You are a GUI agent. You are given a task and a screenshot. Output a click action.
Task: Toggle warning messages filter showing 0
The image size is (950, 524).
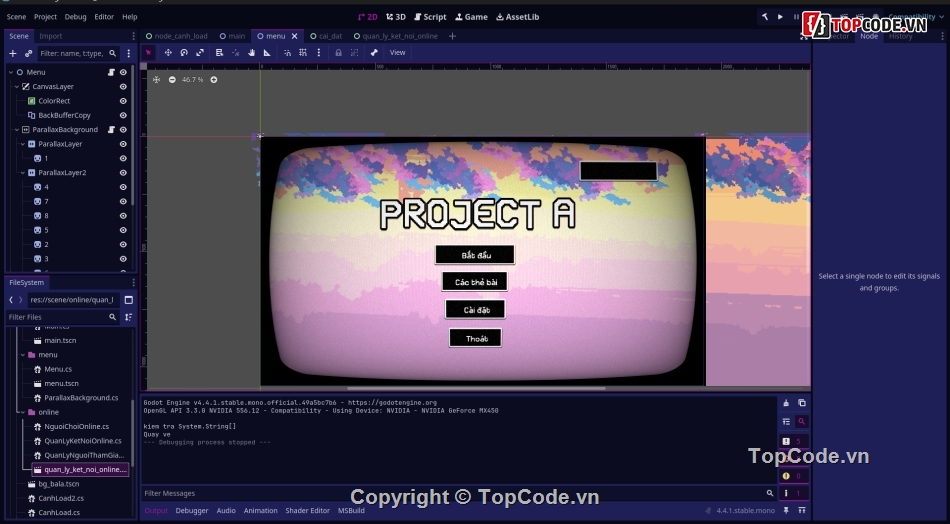coord(792,476)
